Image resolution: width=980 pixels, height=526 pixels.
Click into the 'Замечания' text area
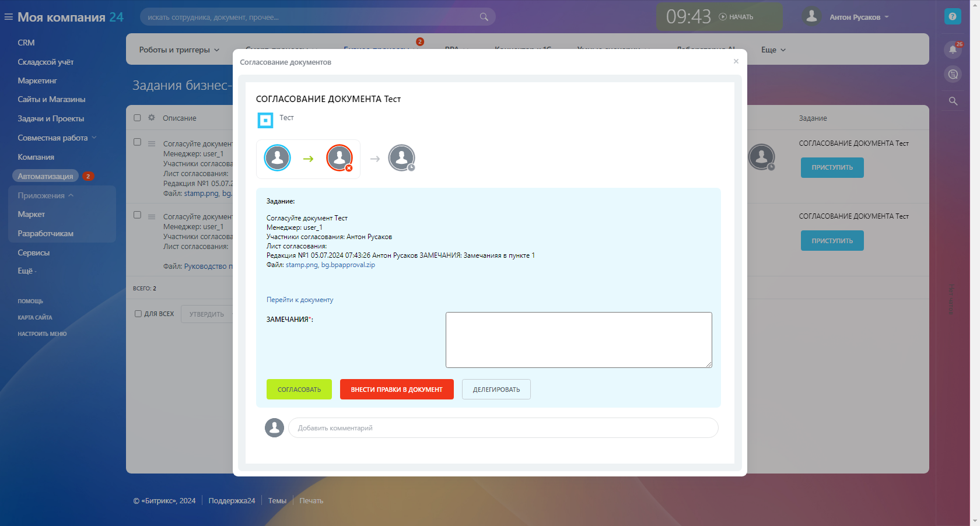point(578,340)
